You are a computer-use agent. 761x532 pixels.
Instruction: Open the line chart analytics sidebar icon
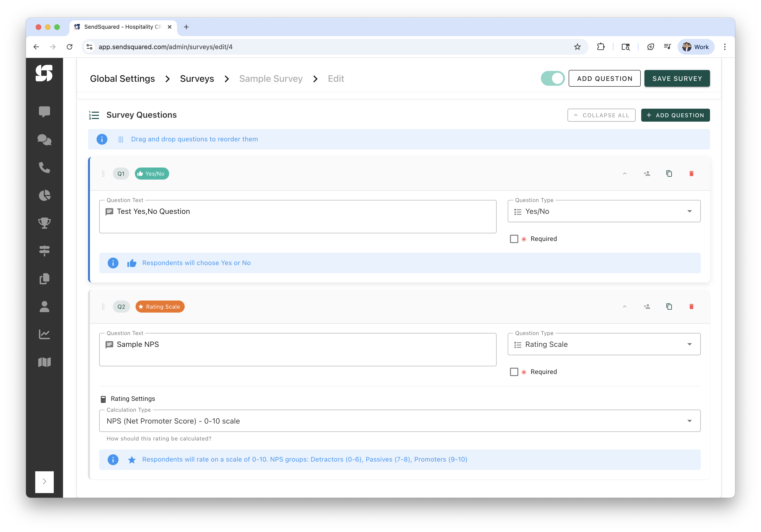pyautogui.click(x=44, y=334)
